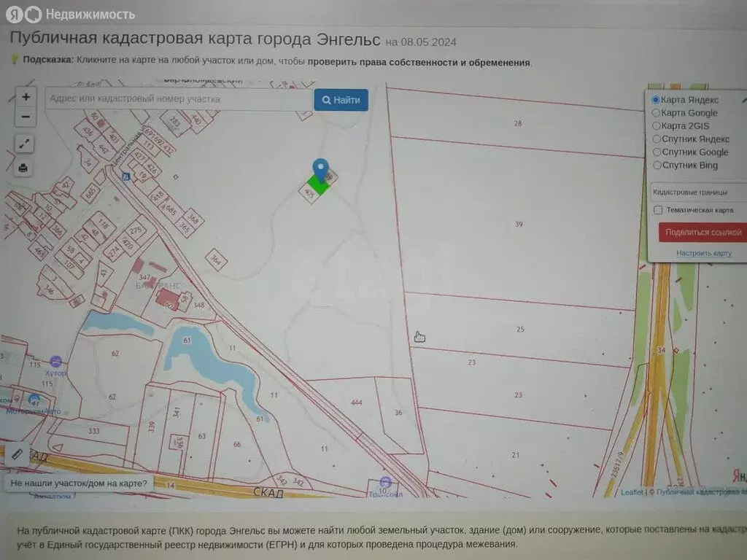Screen dimensions: 747x560
Task: Click the magnifier icon inside the Найти button
Action: click(328, 100)
